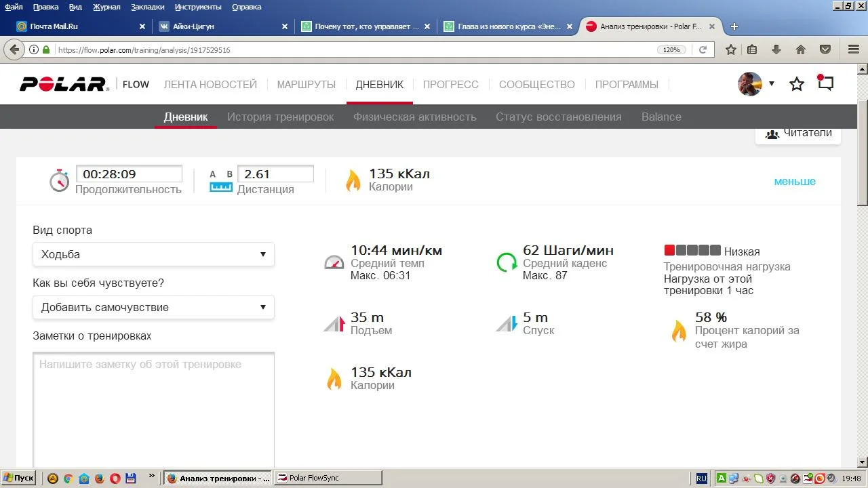Reload page using the browser refresh icon
868x488 pixels.
click(703, 49)
